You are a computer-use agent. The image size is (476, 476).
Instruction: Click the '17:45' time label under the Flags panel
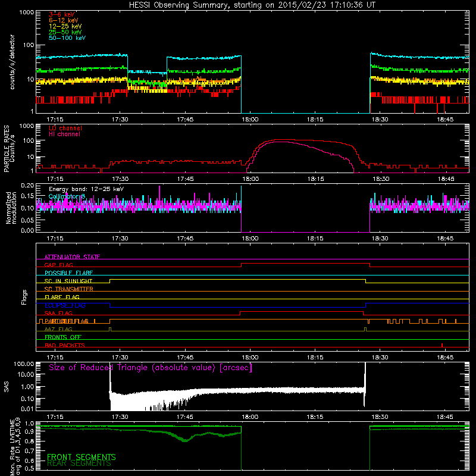coord(185,358)
